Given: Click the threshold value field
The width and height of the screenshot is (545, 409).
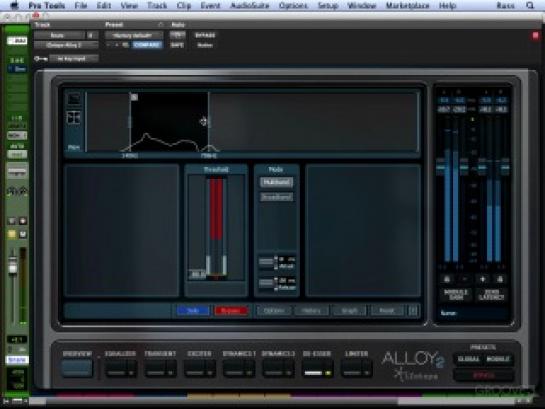Looking at the screenshot, I should [x=197, y=275].
